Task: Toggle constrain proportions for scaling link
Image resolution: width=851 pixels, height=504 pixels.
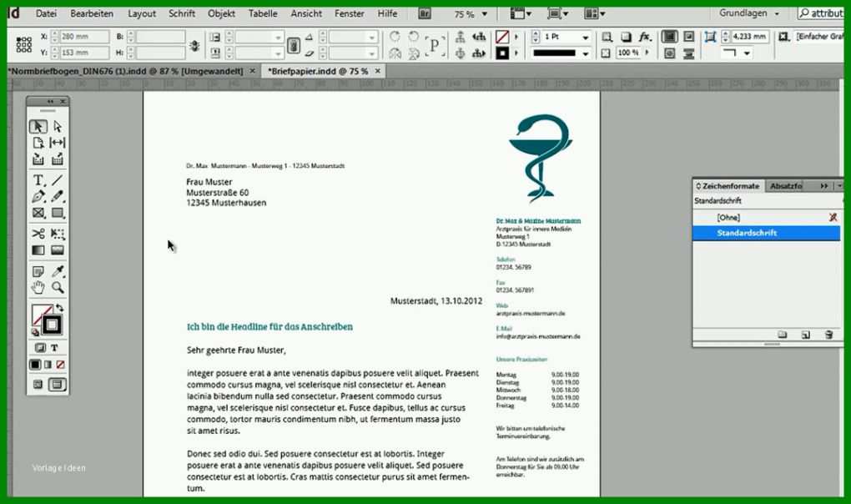Action: (x=293, y=45)
